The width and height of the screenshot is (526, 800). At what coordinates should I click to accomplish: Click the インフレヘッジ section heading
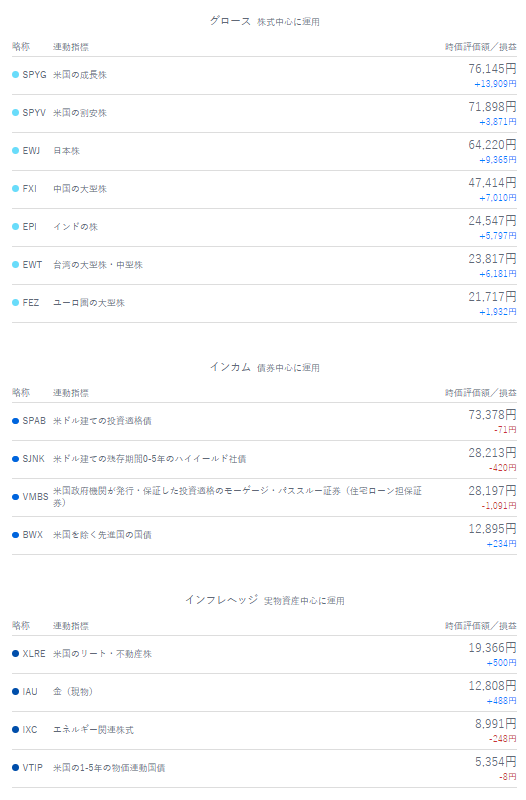tap(221, 599)
